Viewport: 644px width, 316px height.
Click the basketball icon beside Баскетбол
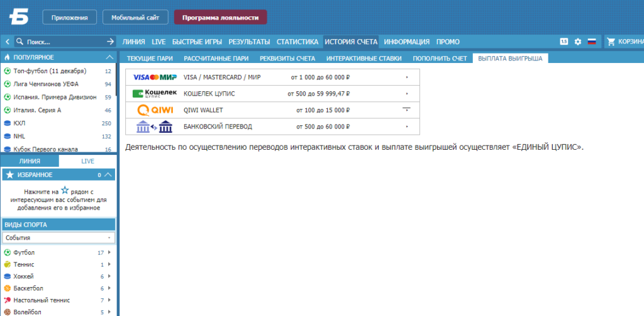[x=7, y=288]
